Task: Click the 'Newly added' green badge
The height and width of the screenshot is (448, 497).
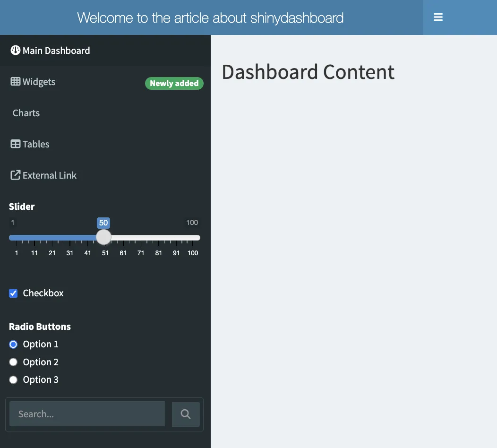Action: 174,84
